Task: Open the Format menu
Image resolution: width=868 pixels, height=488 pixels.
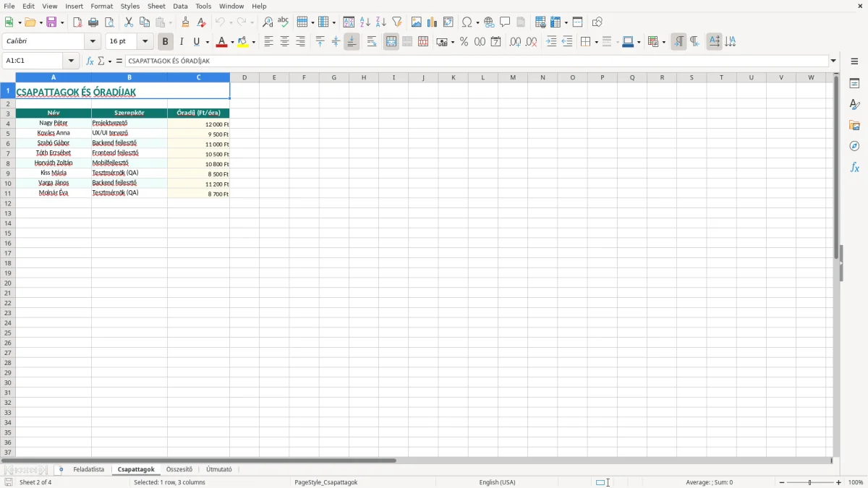Action: coord(101,6)
